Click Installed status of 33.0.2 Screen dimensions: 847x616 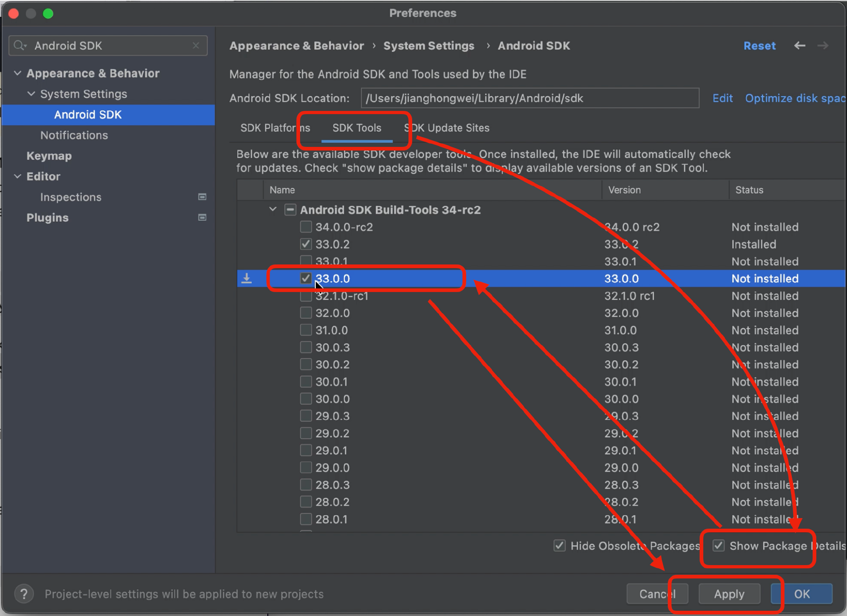(x=753, y=244)
